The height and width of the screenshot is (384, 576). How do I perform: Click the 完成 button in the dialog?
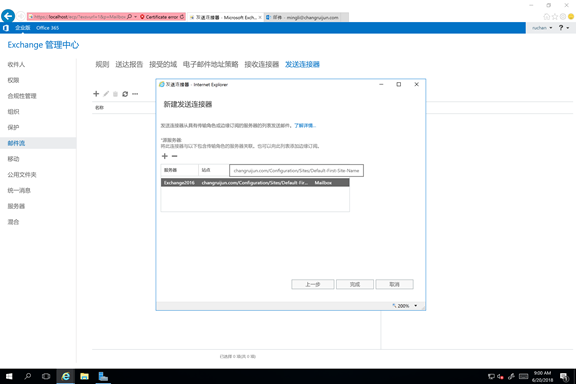tap(355, 284)
